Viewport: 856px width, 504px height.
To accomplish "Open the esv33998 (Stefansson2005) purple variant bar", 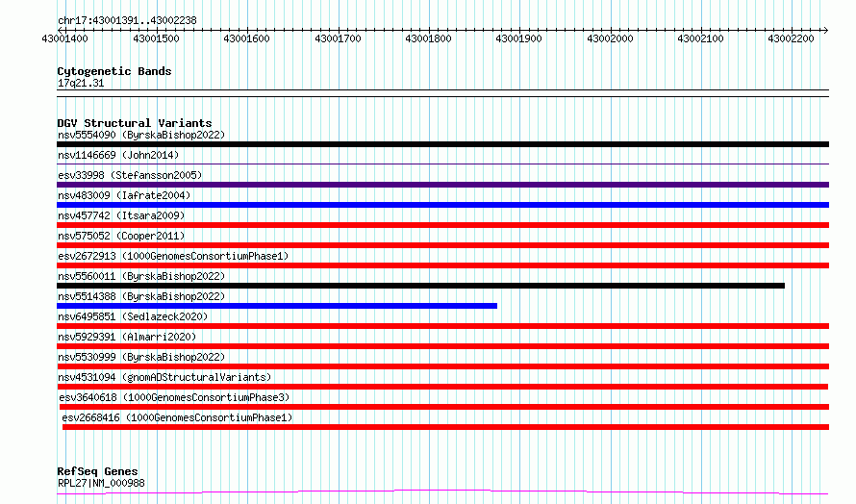I will (442, 185).
